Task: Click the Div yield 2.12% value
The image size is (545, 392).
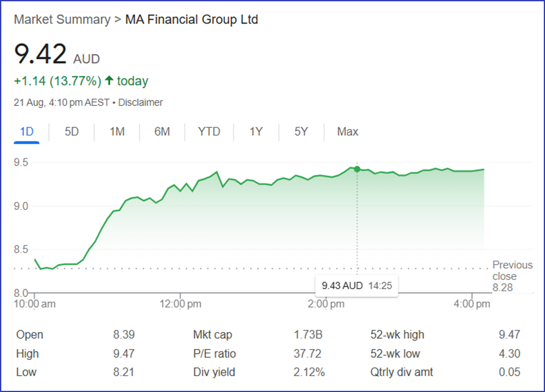Action: click(x=310, y=372)
